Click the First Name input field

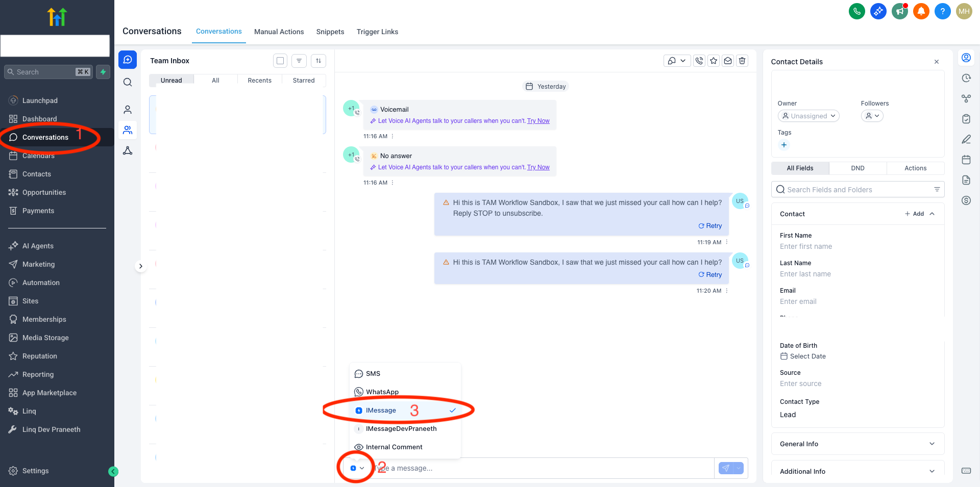pos(857,246)
